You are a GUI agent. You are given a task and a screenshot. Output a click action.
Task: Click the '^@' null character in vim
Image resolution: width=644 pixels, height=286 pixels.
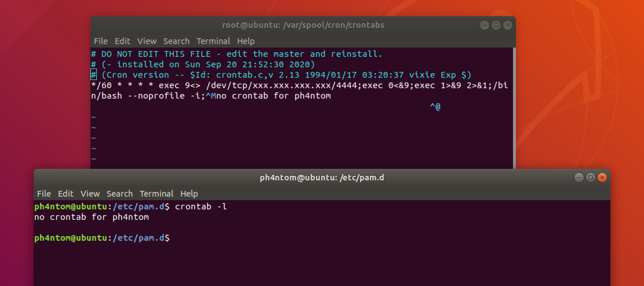[435, 107]
